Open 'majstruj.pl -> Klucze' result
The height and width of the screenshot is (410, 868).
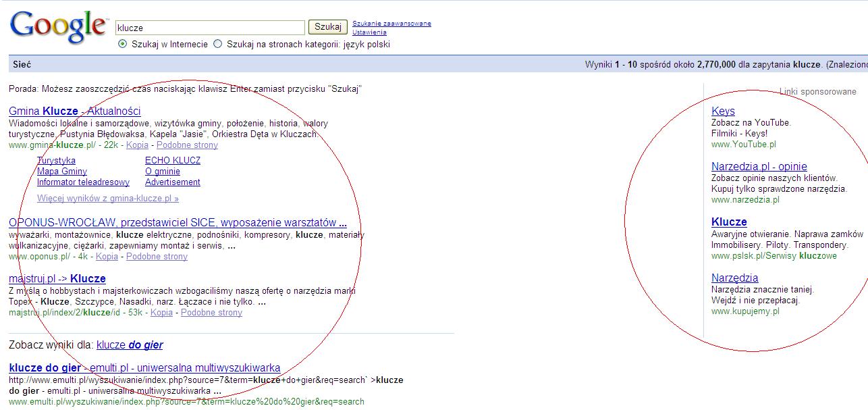pos(57,278)
